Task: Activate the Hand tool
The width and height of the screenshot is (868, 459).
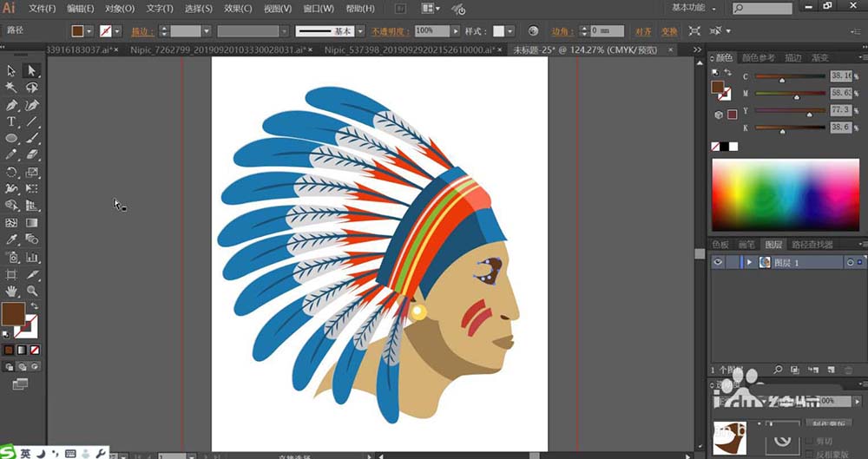Action: click(11, 291)
